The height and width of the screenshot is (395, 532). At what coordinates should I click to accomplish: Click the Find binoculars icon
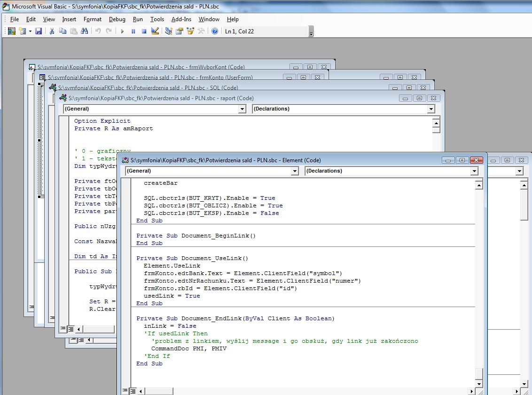pos(84,31)
